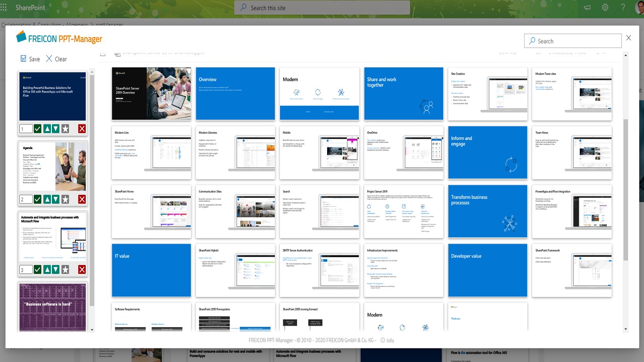Remove the Microsoft Flow slide from the selection
The width and height of the screenshot is (644, 362).
click(x=82, y=270)
